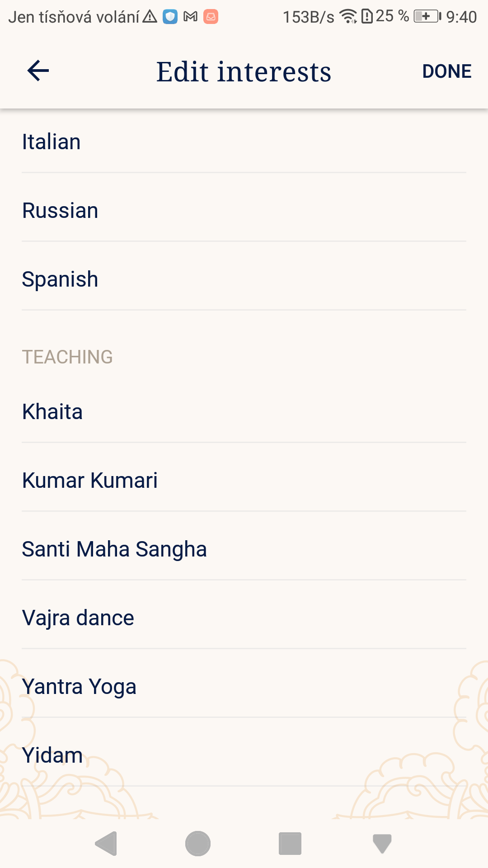Tap the orange app notification icon
This screenshot has height=868, width=488.
click(x=211, y=17)
